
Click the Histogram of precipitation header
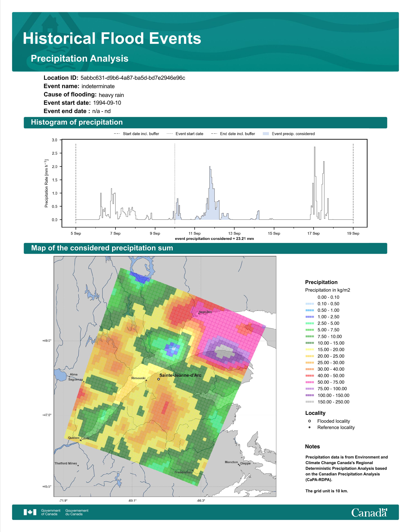click(x=77, y=122)
